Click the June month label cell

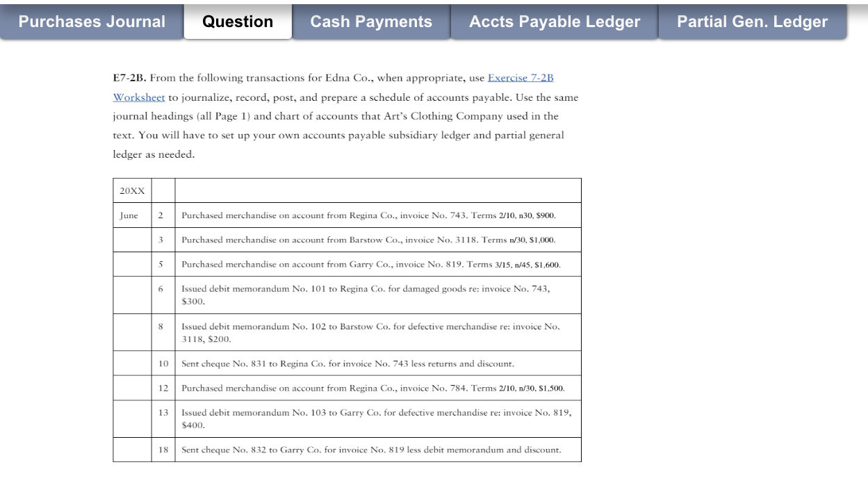(x=129, y=215)
